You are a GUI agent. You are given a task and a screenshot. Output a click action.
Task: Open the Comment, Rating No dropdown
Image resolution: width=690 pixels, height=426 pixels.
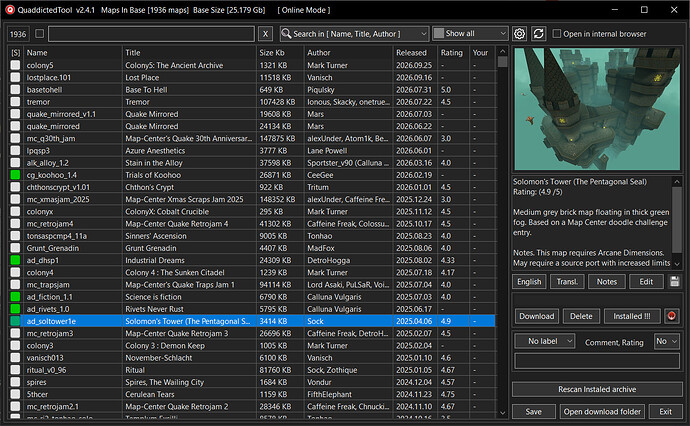[666, 341]
